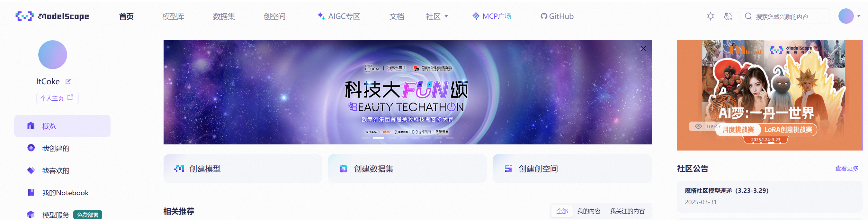Viewport: 868px width, 220px height.
Task: Click the 概览 home icon
Action: (x=31, y=125)
